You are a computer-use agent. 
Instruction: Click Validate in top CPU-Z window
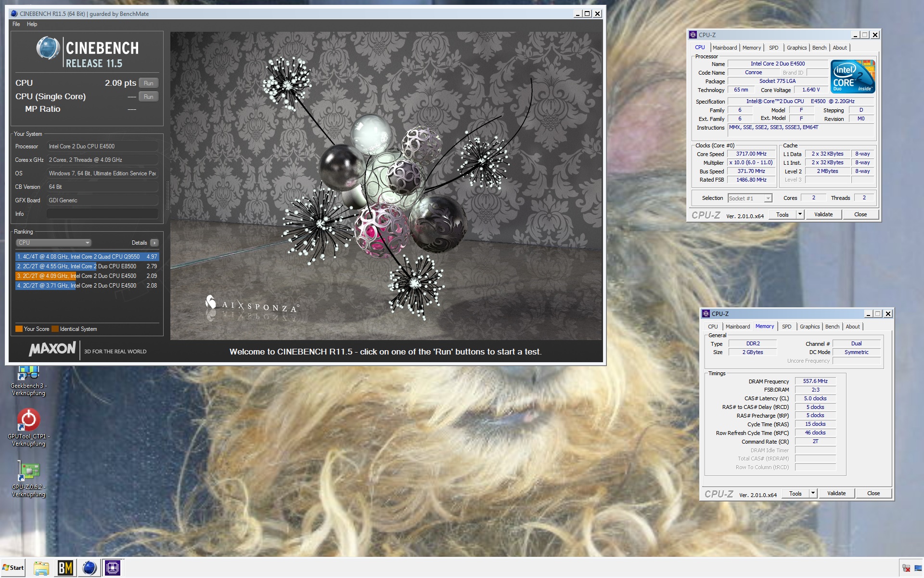point(823,215)
